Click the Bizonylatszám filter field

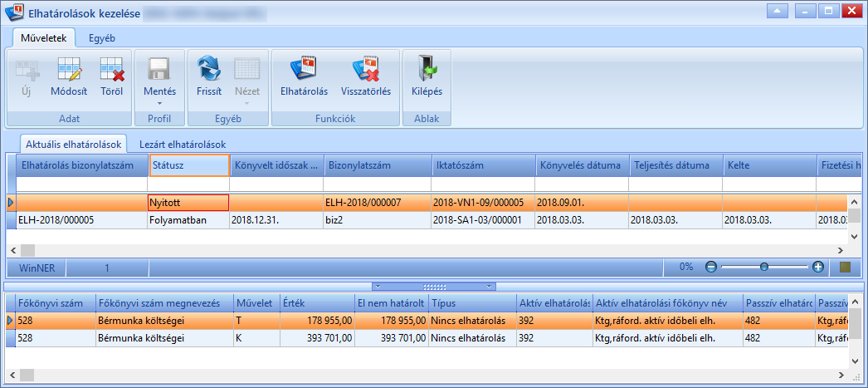coord(377,184)
